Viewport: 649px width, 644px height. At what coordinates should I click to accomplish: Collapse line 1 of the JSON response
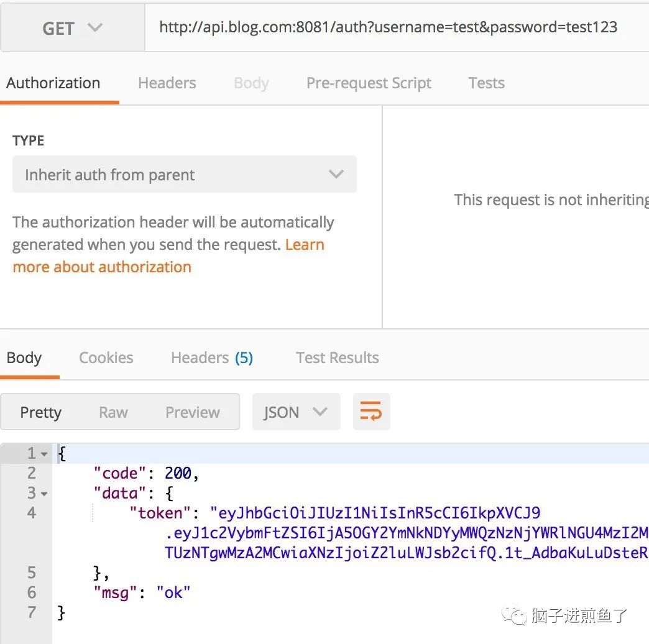(42, 453)
